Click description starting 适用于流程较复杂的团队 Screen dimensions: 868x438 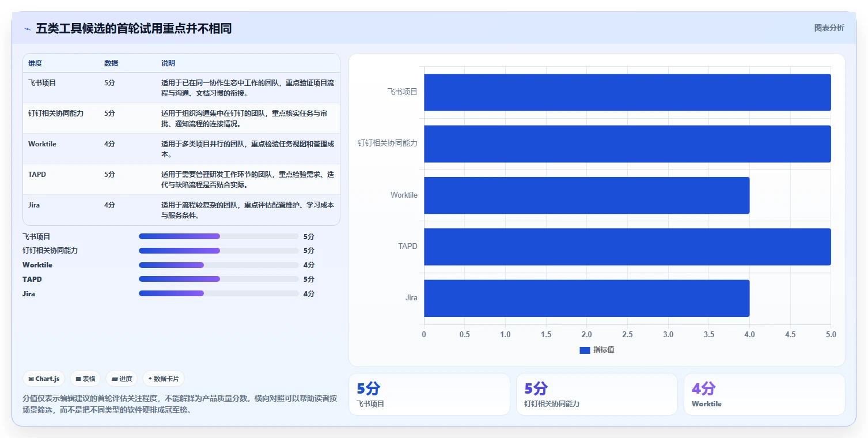pyautogui.click(x=248, y=210)
